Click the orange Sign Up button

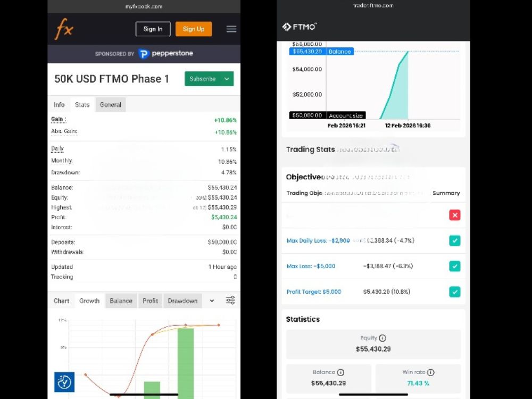[x=194, y=29]
